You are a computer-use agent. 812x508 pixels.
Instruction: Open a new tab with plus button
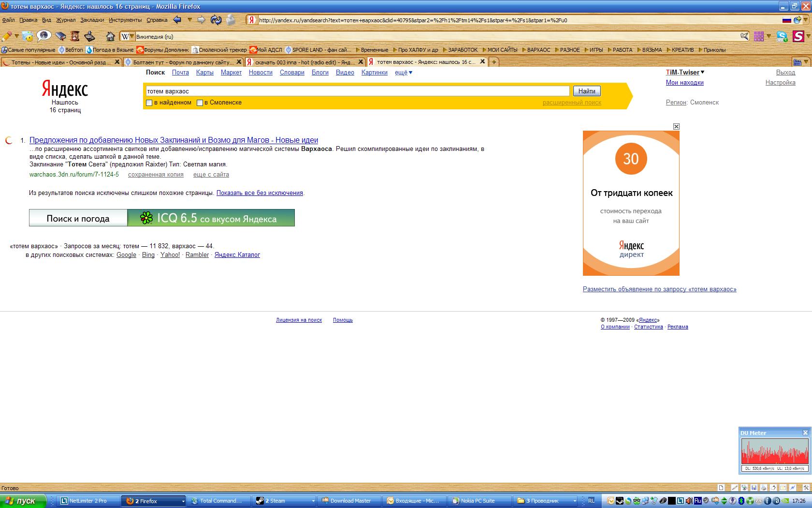pyautogui.click(x=494, y=62)
